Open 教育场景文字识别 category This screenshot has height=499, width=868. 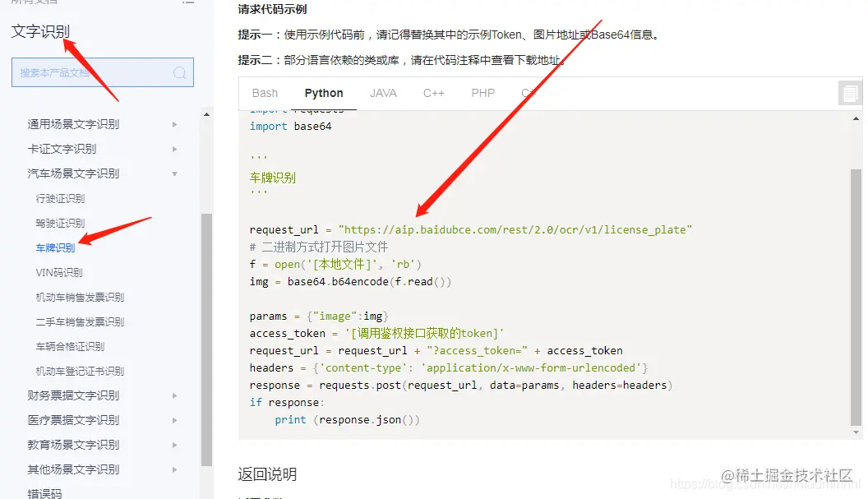click(73, 445)
